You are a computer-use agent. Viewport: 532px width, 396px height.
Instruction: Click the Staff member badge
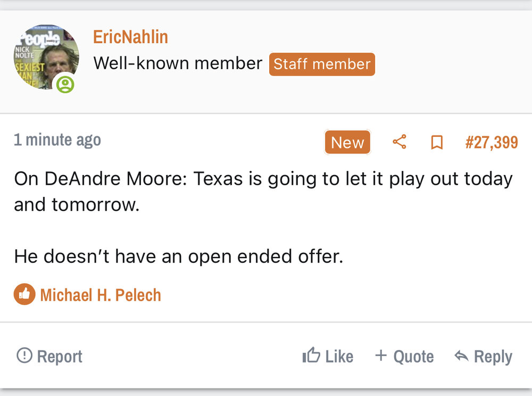pos(322,64)
